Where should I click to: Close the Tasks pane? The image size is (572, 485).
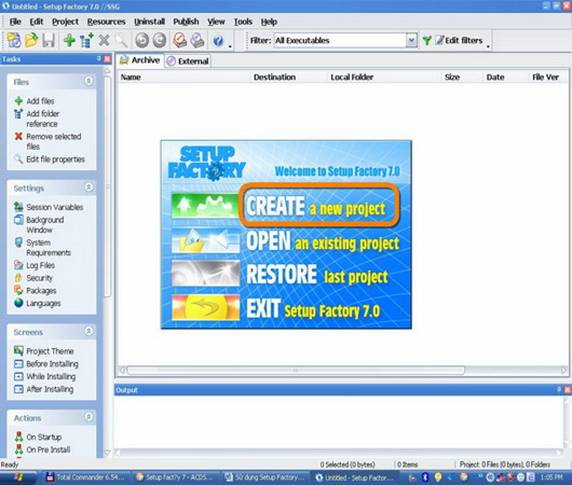(107, 59)
